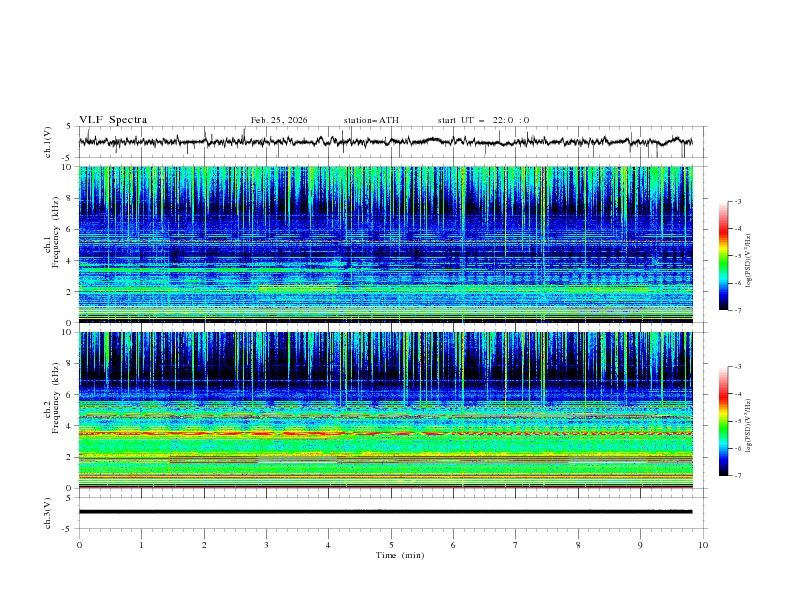Click the color scale bar beside ch.2 spectrogram
This screenshot has height=612, width=792.
click(x=723, y=421)
